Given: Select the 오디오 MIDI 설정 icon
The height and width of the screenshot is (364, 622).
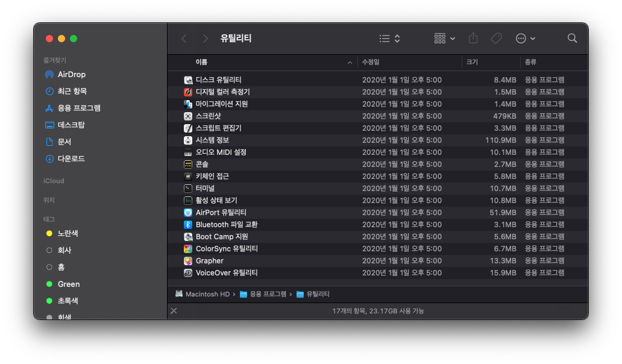Looking at the screenshot, I should [x=188, y=152].
